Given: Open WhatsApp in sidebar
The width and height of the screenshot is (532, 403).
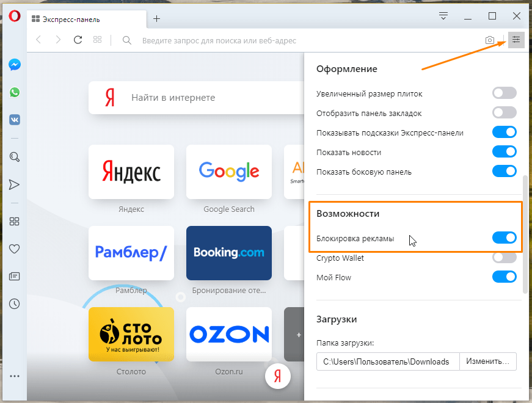Looking at the screenshot, I should coord(15,92).
